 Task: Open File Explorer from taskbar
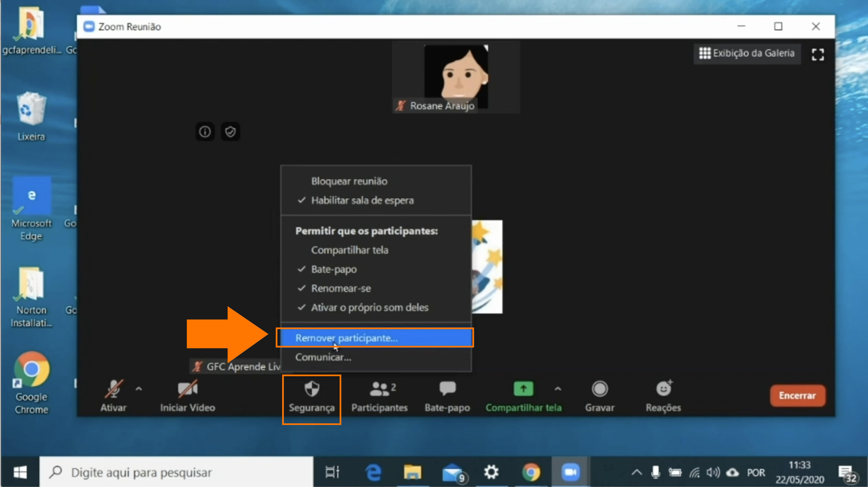412,472
